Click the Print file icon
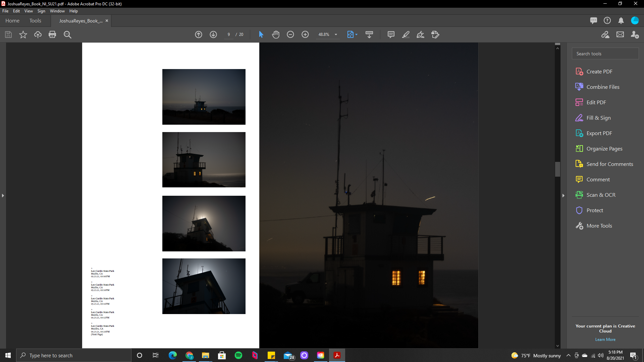 click(x=52, y=35)
